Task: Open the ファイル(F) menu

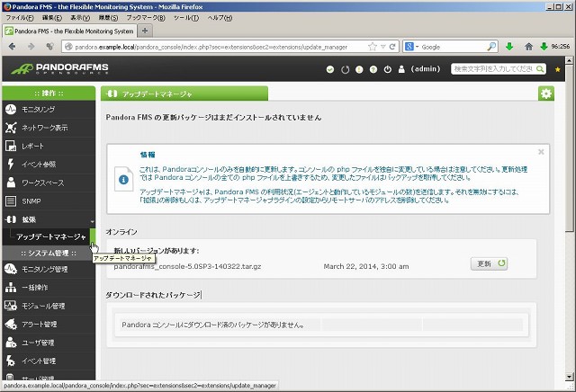Action: (20, 18)
